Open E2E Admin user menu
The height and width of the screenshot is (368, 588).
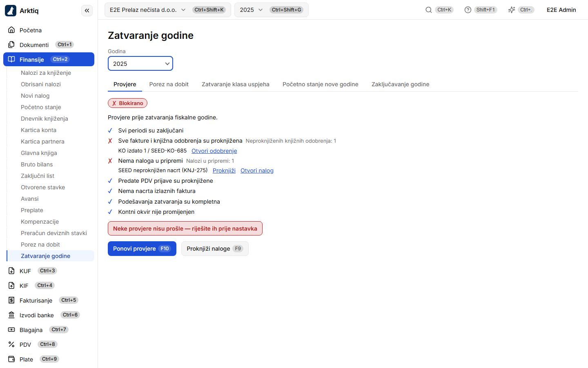coord(561,10)
